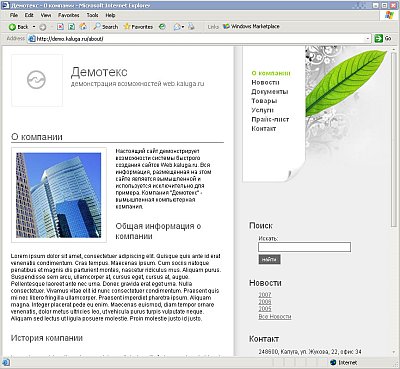Click the Найти search button
Screen dimensions: 400x369
coord(269,259)
